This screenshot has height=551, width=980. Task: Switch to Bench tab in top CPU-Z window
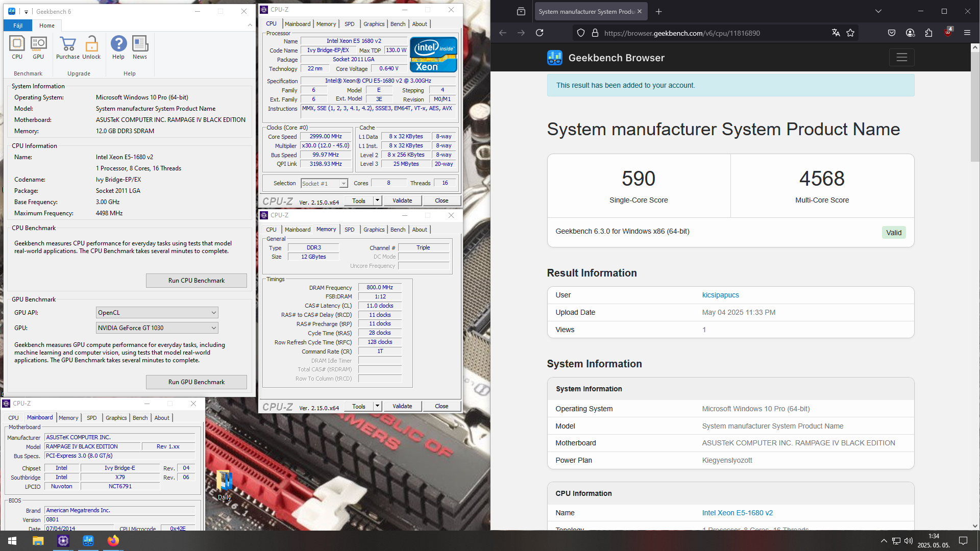[398, 24]
